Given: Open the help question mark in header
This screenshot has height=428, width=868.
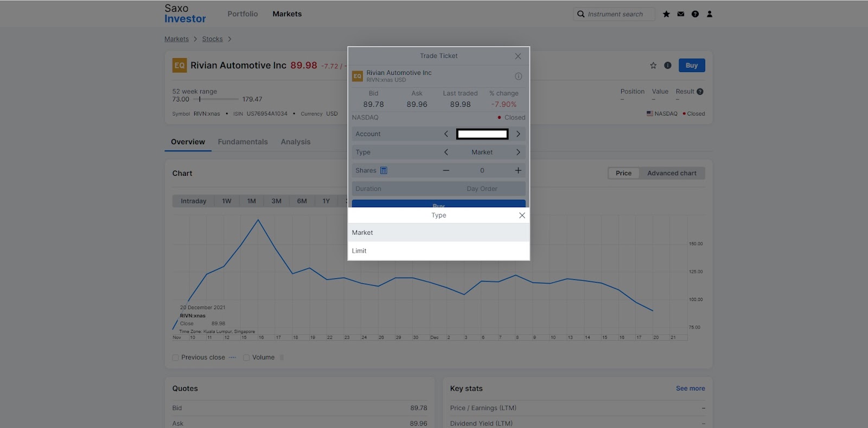Looking at the screenshot, I should click(695, 14).
